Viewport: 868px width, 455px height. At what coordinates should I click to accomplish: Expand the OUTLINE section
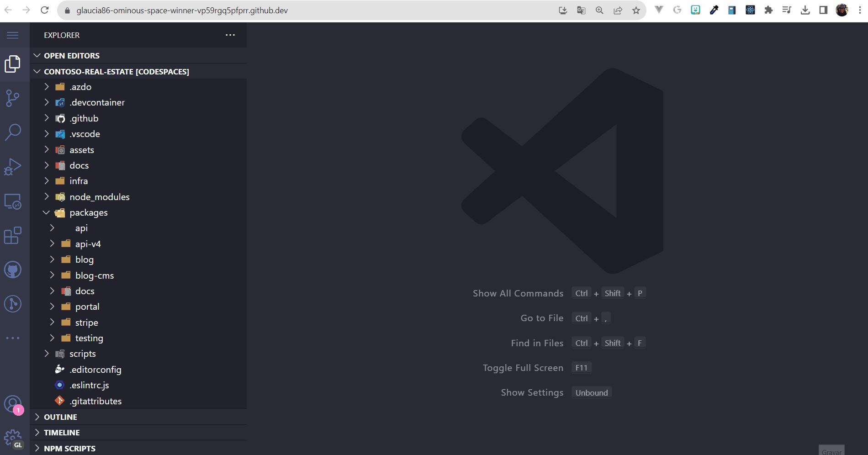coord(138,417)
